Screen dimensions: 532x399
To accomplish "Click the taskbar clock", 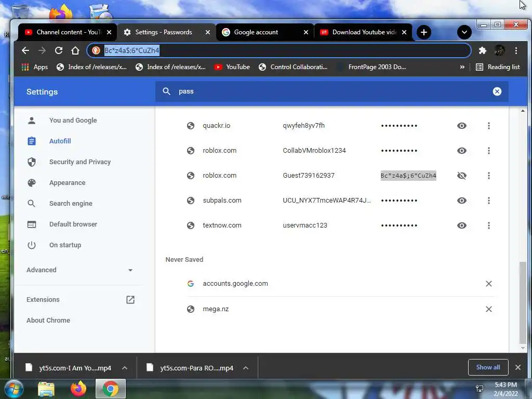I will (506, 389).
